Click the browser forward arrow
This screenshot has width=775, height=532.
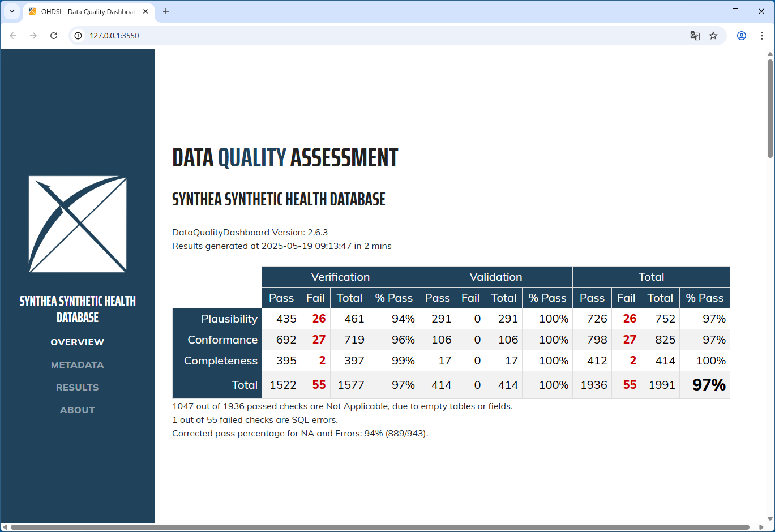[33, 36]
